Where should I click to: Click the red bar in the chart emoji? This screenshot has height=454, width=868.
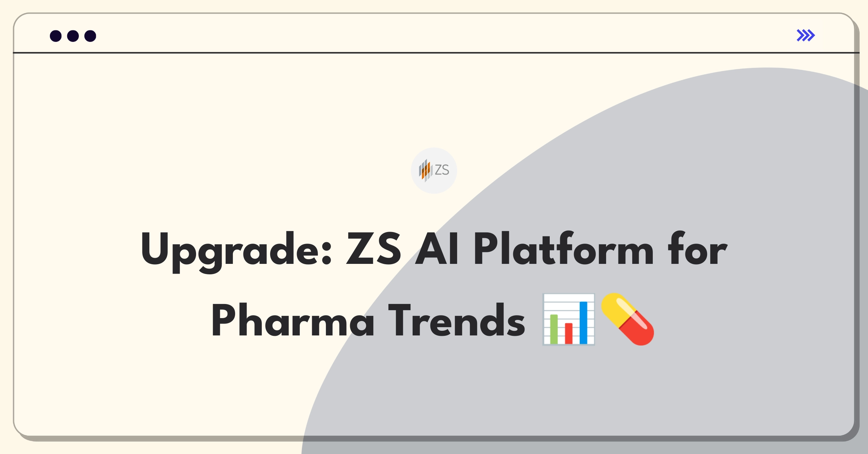point(569,333)
